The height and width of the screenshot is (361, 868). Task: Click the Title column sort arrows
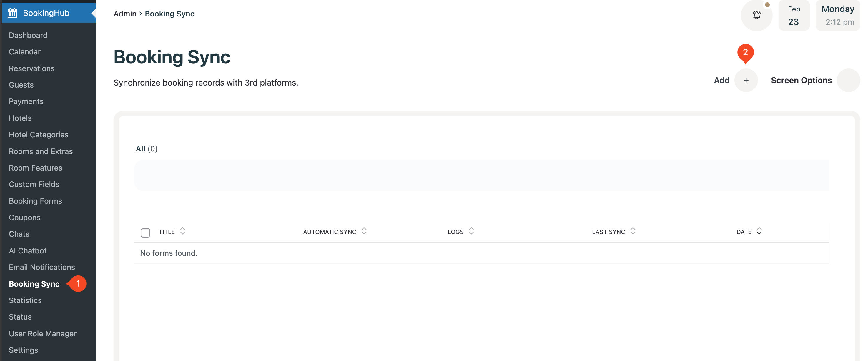click(183, 231)
